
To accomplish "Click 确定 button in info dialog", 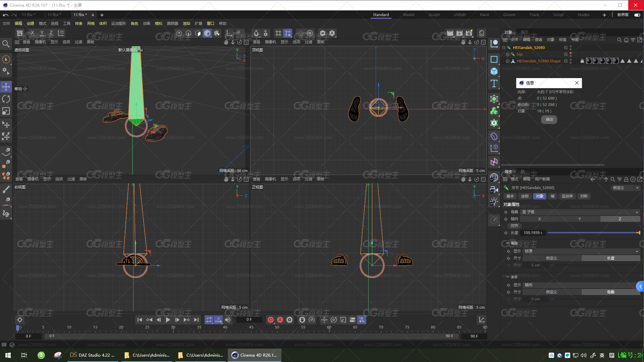I will (x=549, y=120).
